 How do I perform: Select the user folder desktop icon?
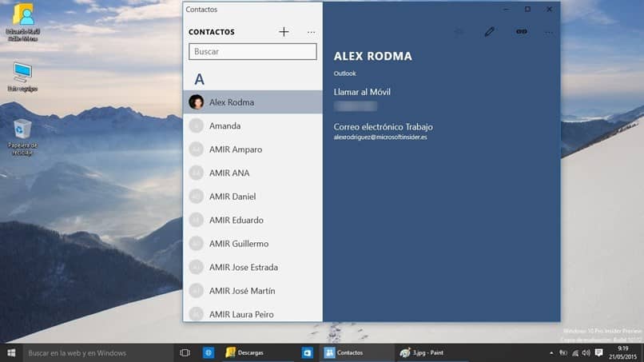click(x=23, y=22)
